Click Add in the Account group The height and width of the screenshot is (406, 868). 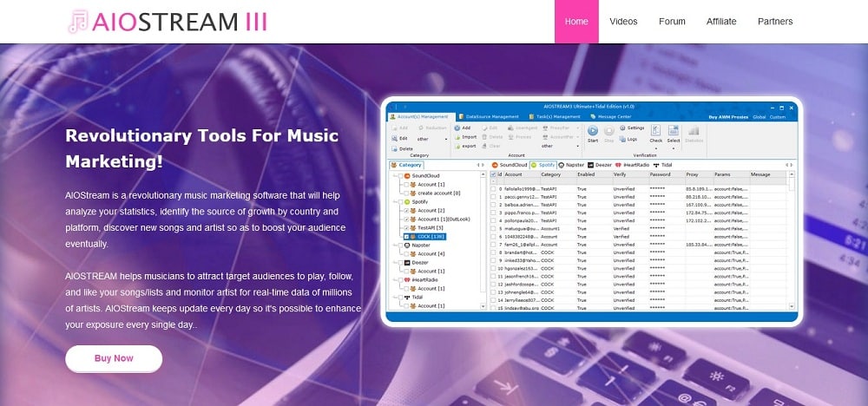[x=462, y=128]
